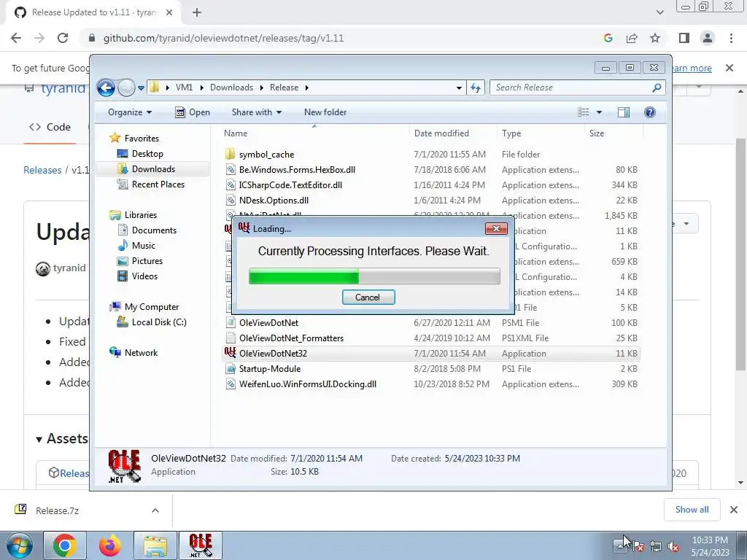The image size is (747, 560).
Task: Click Chrome browser back arrow
Action: 16,38
